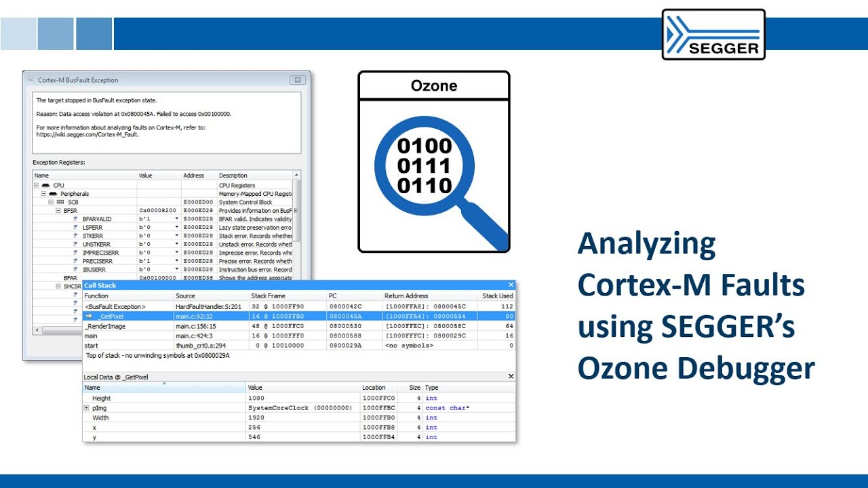Collapse the Peripherals tree node
The height and width of the screenshot is (488, 868).
point(44,194)
